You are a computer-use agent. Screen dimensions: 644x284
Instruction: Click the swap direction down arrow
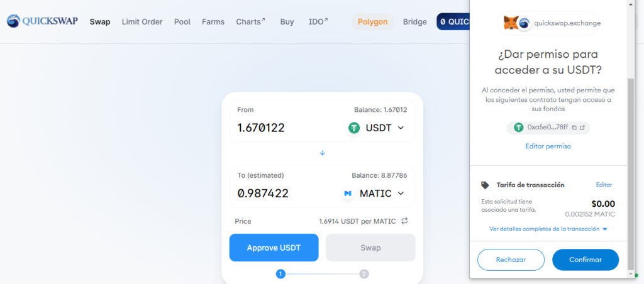tap(322, 153)
